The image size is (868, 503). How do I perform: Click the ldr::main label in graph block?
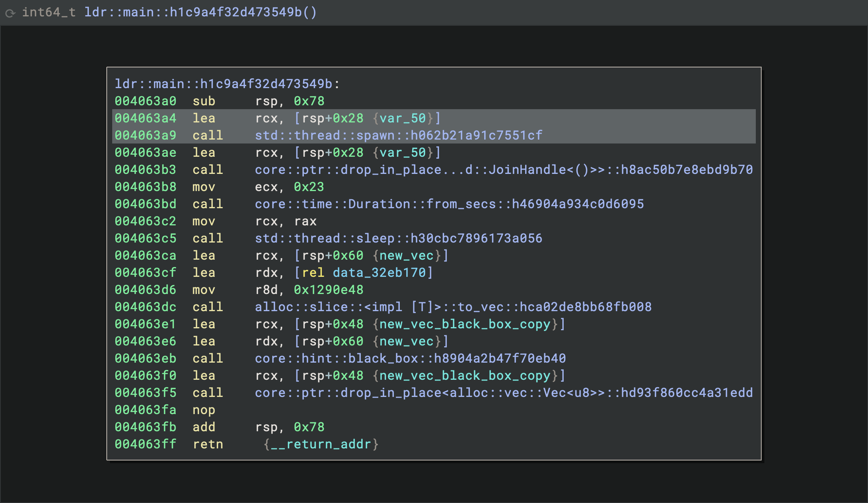[x=227, y=84]
